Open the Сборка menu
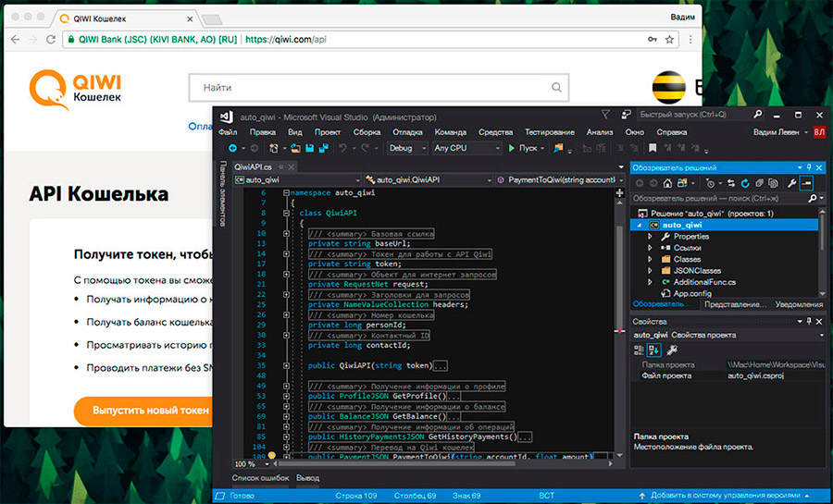 tap(367, 132)
